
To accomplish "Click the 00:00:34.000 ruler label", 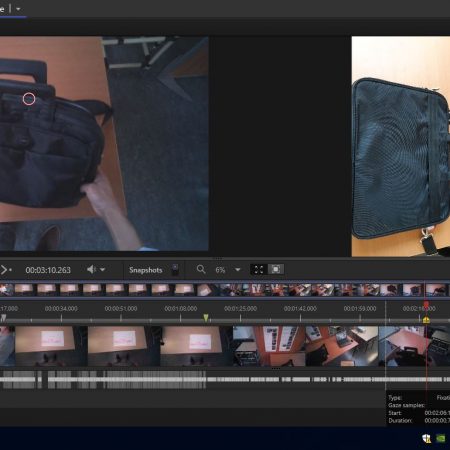I will (x=61, y=309).
